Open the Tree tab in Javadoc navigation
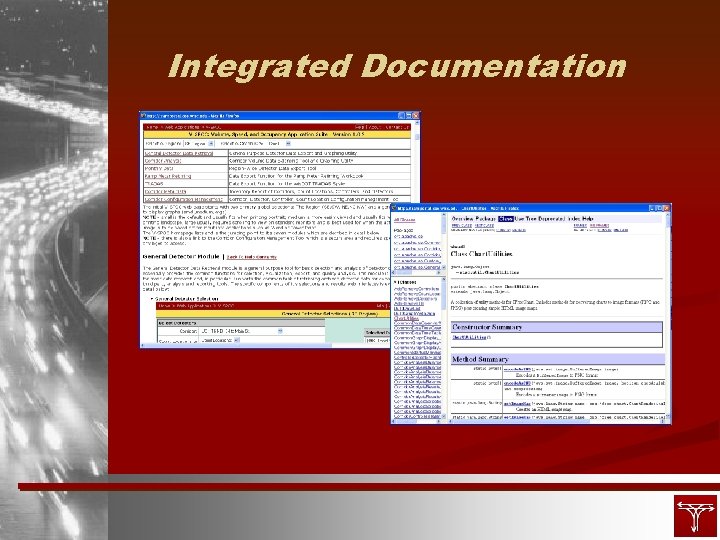 pyautogui.click(x=531, y=219)
